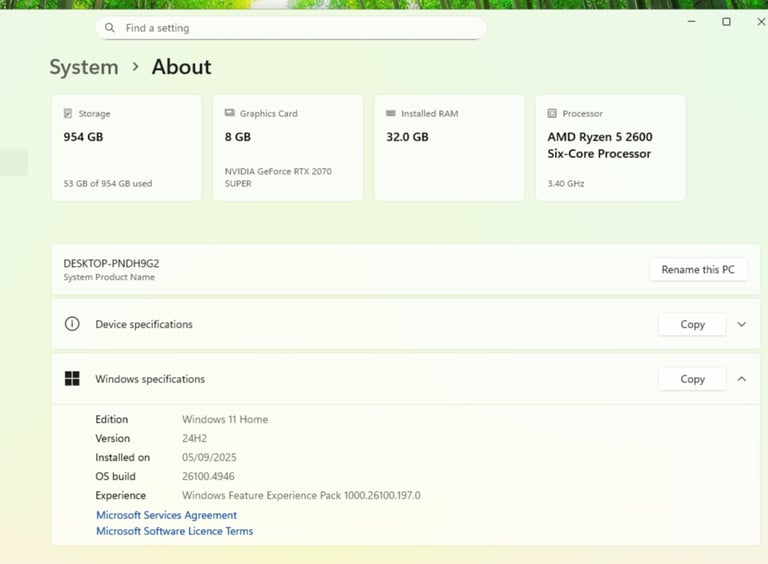Open Microsoft Services Agreement link
Screen dimensions: 768x564
[x=167, y=515]
